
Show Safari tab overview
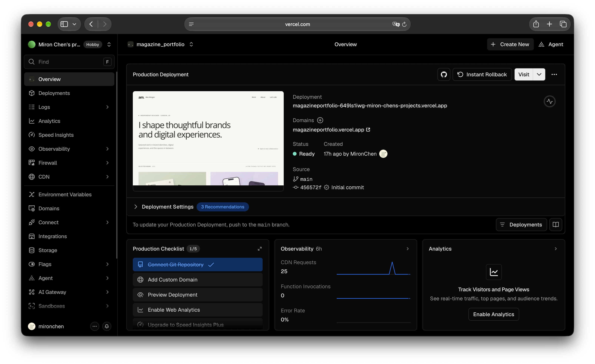coord(563,24)
